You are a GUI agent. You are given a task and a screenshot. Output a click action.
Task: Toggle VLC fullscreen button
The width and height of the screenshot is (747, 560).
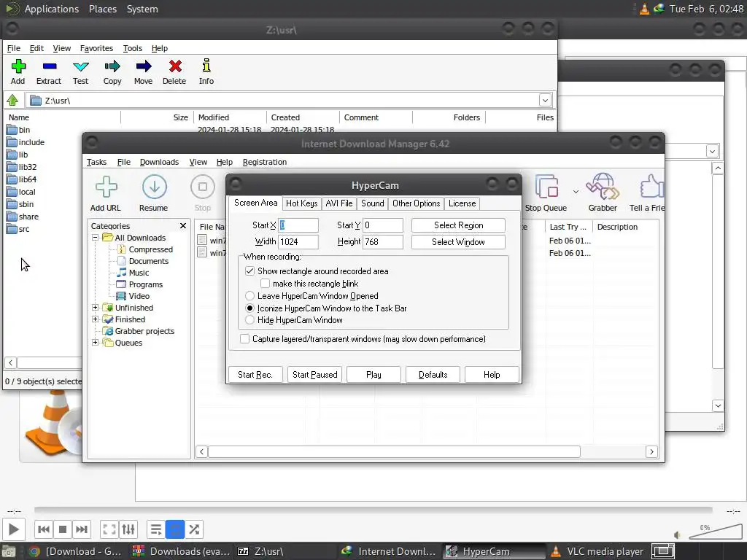pyautogui.click(x=109, y=529)
